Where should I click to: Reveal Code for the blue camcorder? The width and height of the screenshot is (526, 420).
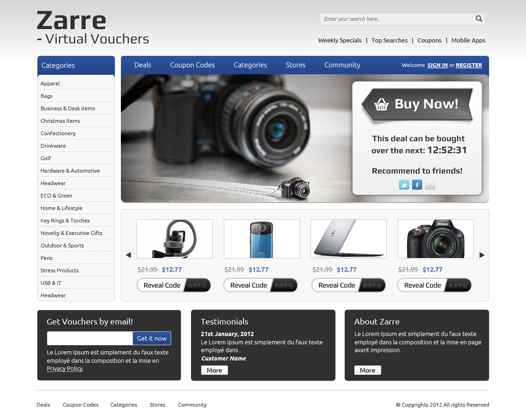click(261, 285)
